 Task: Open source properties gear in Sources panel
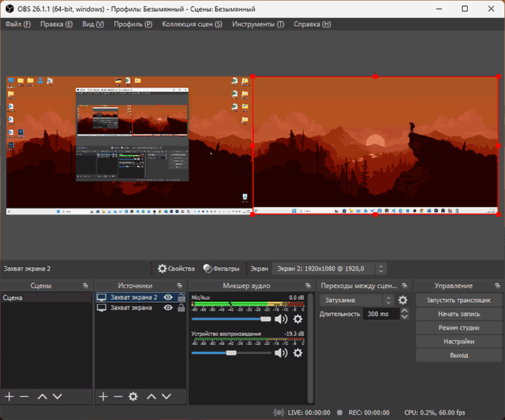[x=133, y=397]
